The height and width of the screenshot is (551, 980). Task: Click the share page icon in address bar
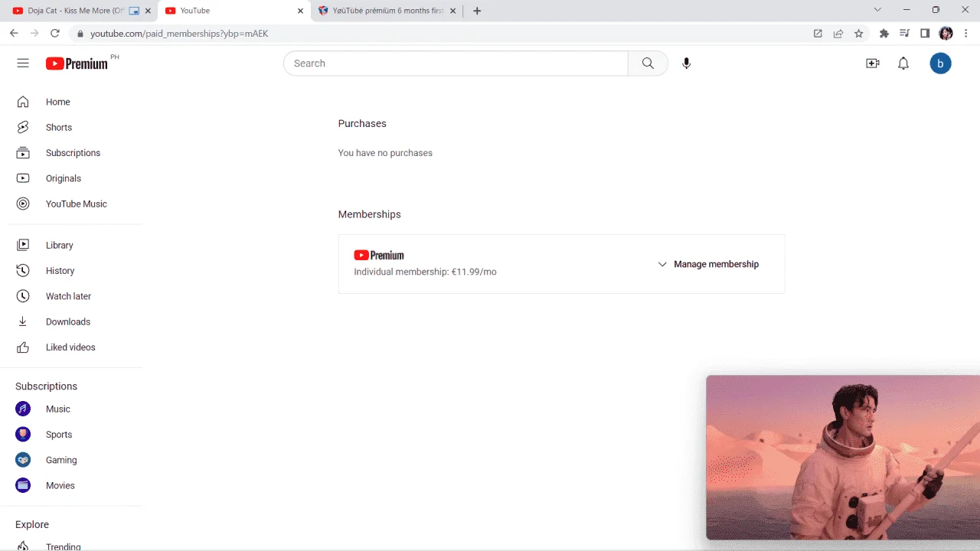coord(838,34)
